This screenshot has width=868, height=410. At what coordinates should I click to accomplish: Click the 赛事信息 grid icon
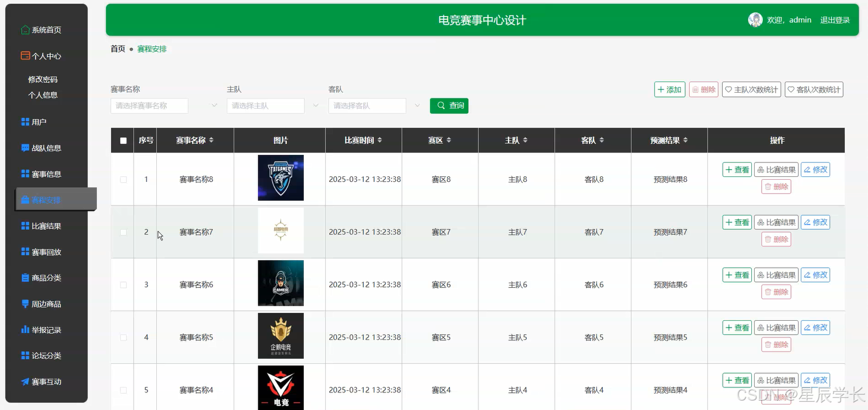tap(25, 174)
